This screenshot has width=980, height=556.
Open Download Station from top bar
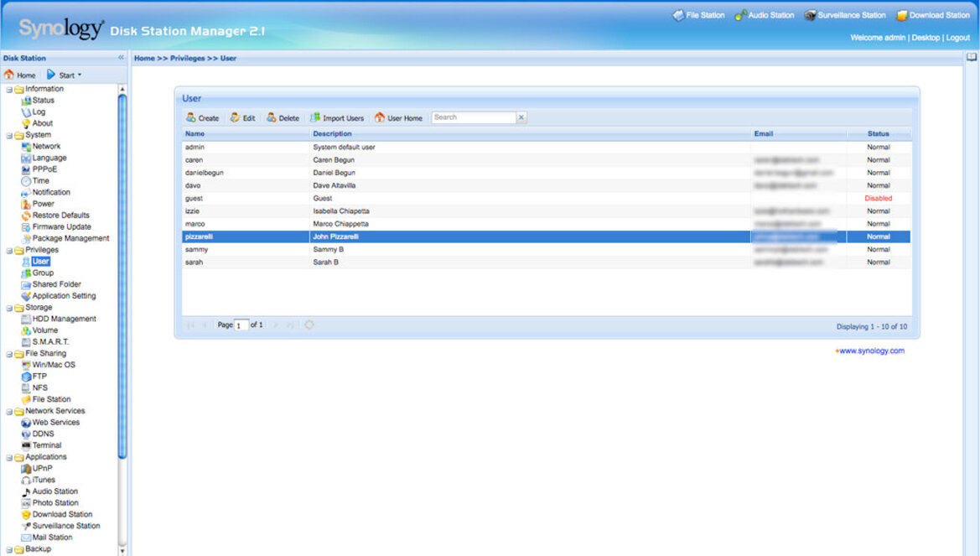[x=932, y=15]
